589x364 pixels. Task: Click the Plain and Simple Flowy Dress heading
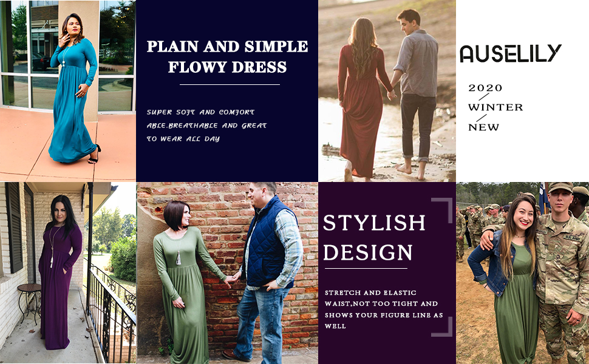[227, 56]
